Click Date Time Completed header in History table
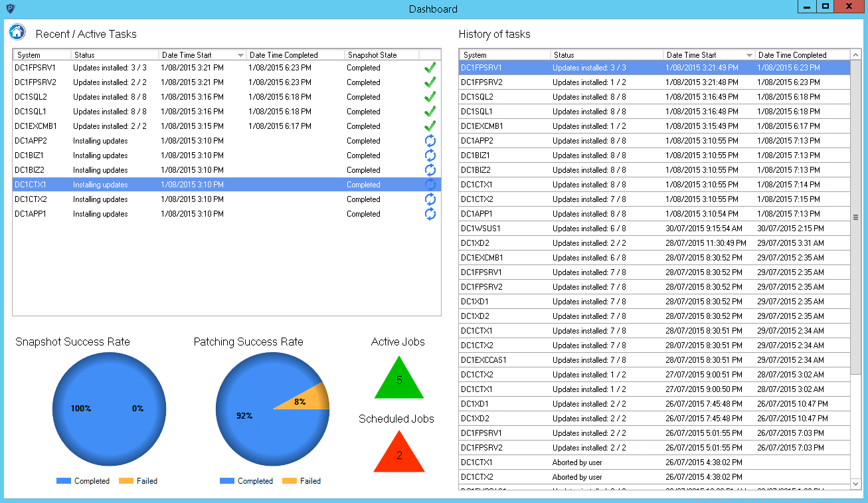 coord(802,55)
